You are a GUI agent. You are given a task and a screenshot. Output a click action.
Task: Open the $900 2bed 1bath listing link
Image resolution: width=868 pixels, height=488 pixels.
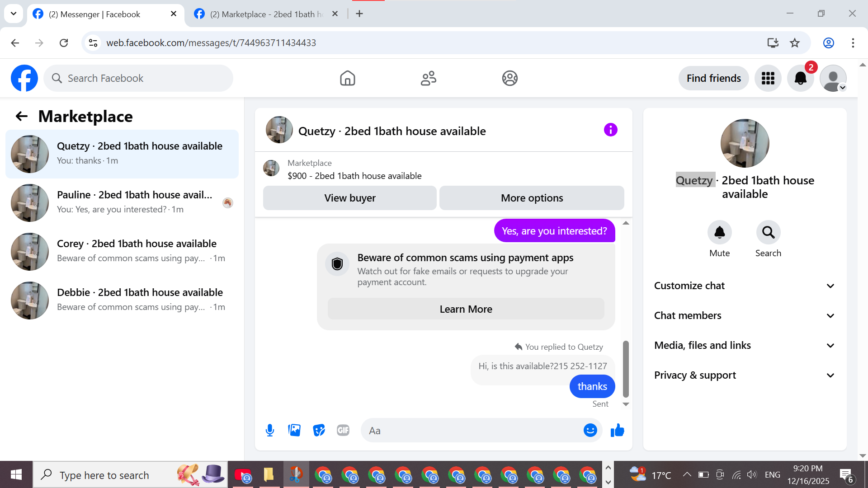click(x=354, y=176)
